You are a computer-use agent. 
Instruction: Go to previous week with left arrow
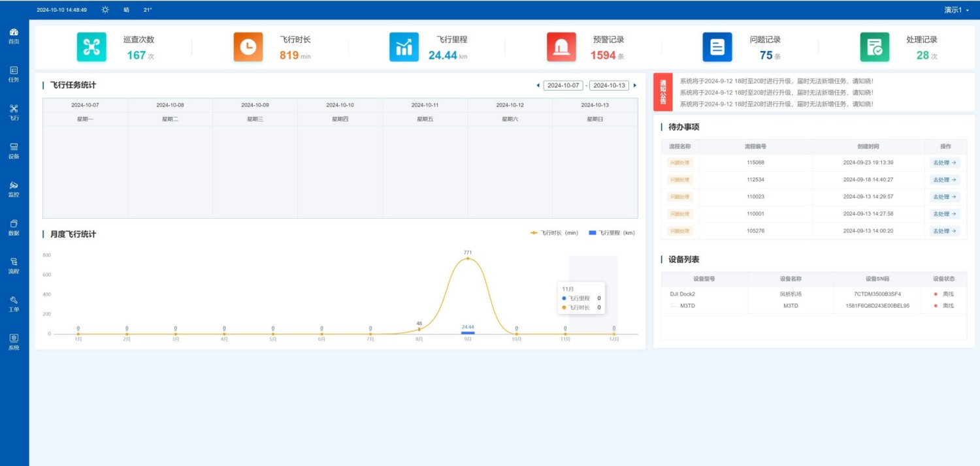[538, 85]
